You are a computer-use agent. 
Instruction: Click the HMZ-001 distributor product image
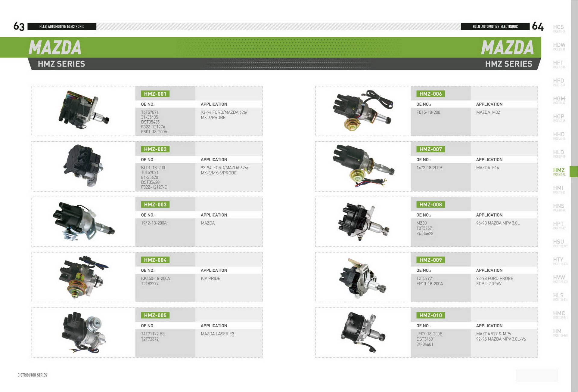coord(83,111)
